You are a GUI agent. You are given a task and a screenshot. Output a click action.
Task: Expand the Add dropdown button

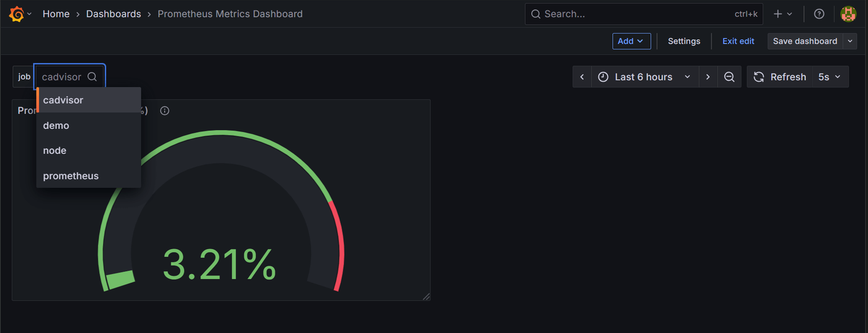pyautogui.click(x=631, y=41)
